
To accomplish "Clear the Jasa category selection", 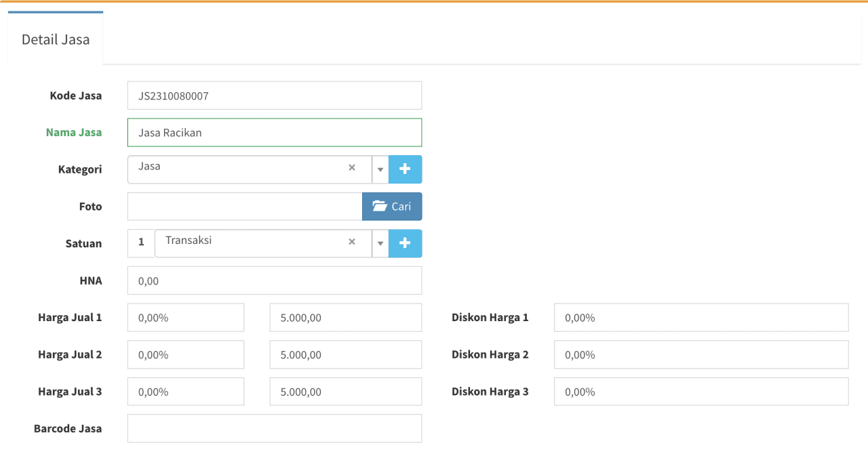I will click(351, 168).
